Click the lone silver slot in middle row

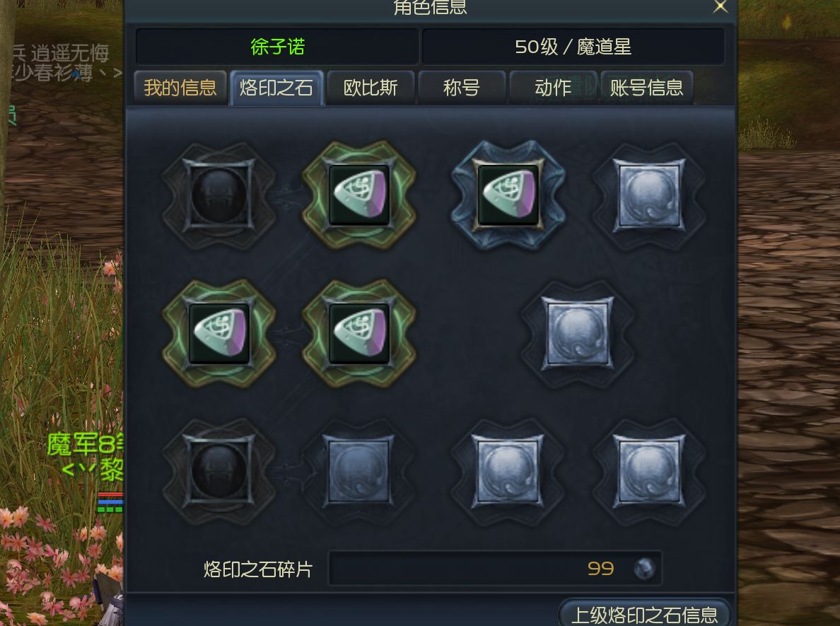point(578,334)
